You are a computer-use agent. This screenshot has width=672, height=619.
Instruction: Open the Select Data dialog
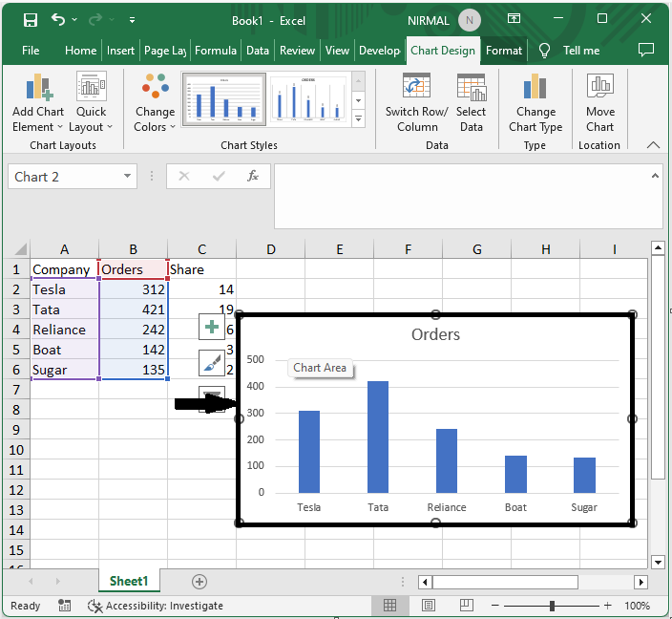coord(471,89)
